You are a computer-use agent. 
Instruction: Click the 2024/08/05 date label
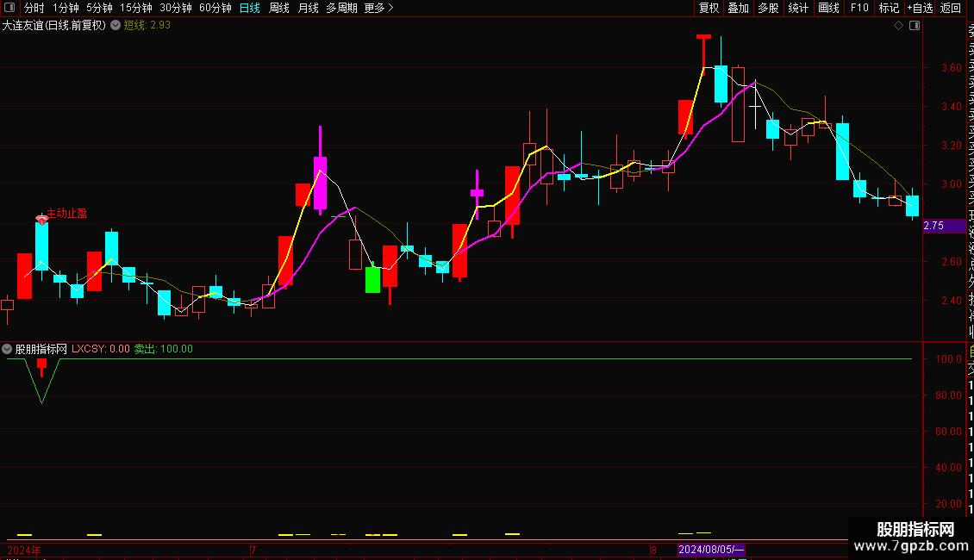coord(710,550)
